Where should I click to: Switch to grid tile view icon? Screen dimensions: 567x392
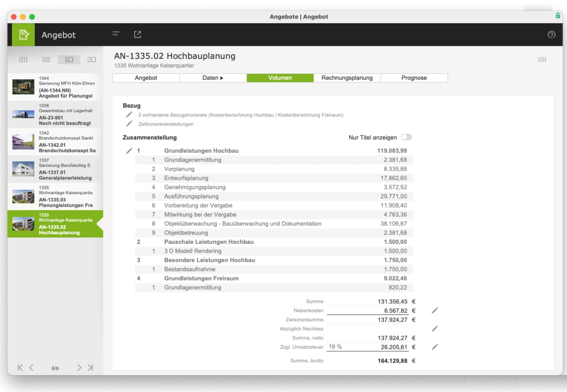click(x=23, y=59)
